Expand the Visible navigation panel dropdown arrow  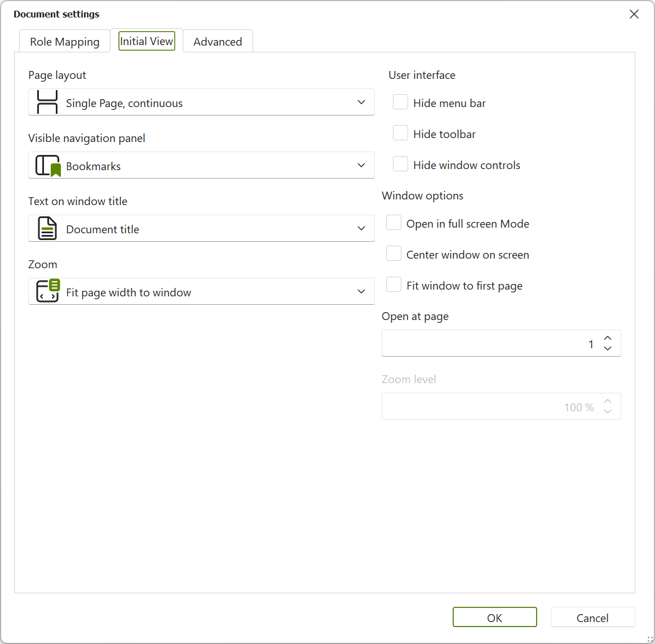pyautogui.click(x=361, y=166)
